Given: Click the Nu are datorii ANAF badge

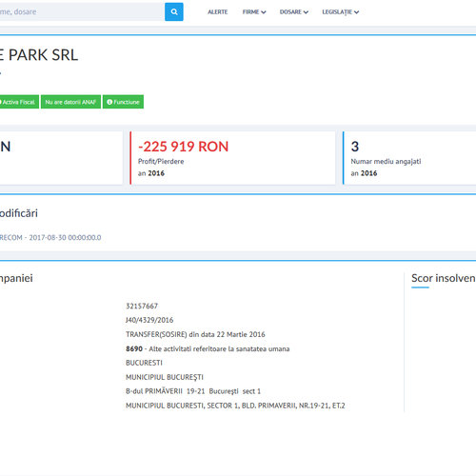Looking at the screenshot, I should point(70,102).
